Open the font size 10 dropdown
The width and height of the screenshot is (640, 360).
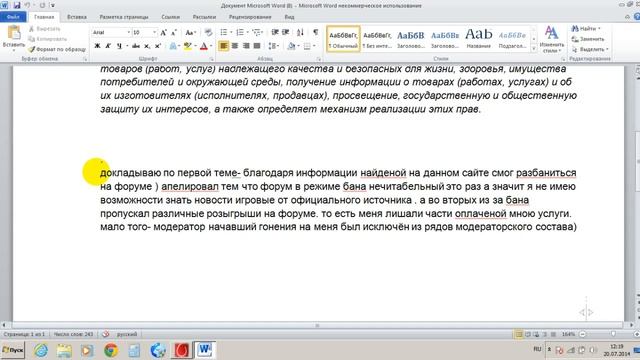coord(154,32)
